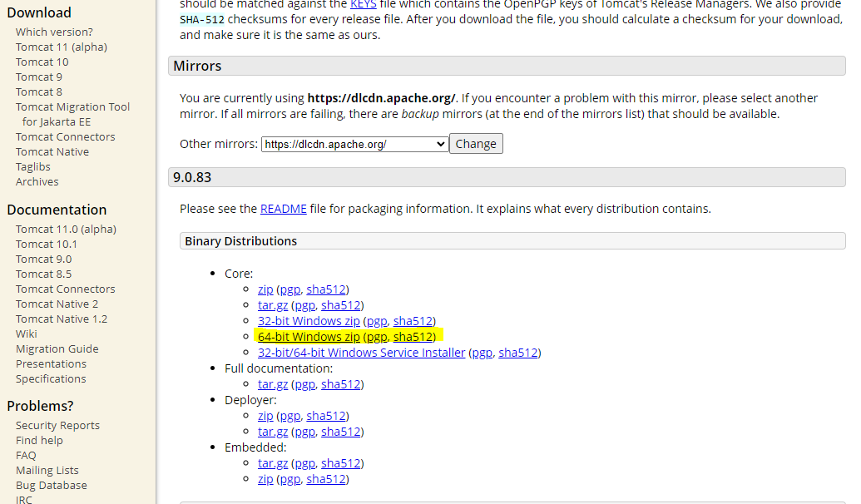Download the 32-bit Windows zip
861x504 pixels.
[x=309, y=321]
